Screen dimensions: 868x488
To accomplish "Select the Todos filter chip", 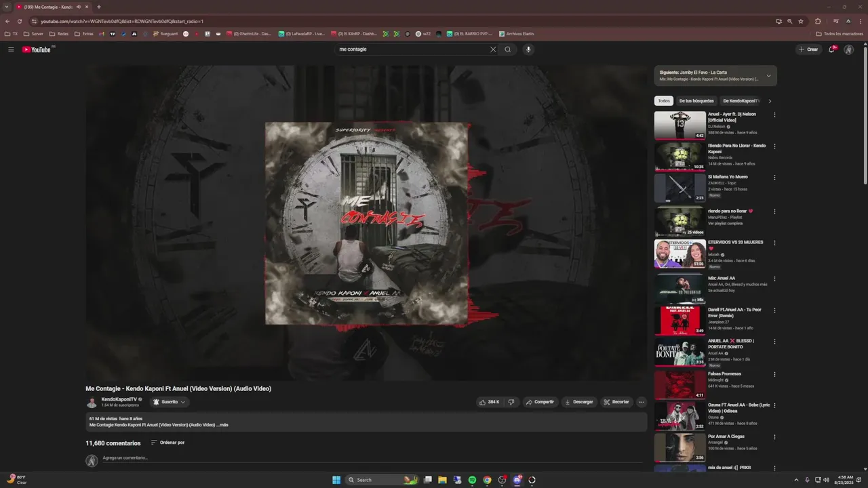I will click(x=664, y=101).
